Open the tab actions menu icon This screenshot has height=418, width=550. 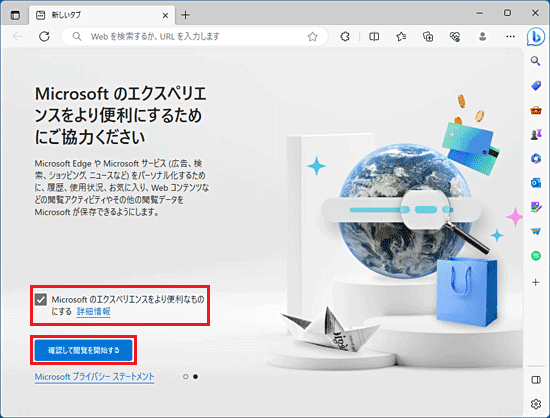pos(15,15)
